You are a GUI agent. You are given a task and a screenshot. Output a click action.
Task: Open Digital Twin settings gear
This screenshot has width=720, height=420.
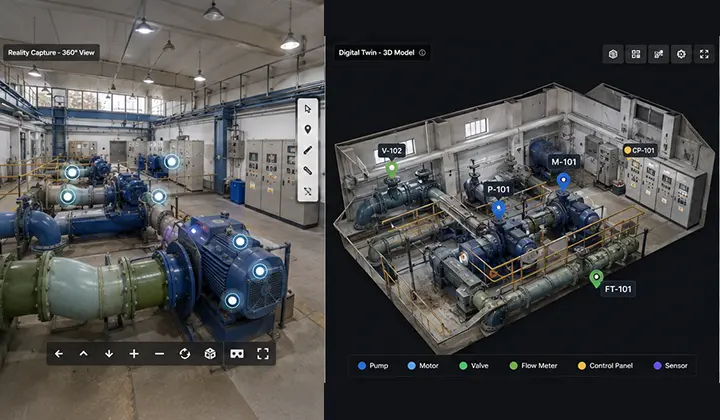(681, 54)
